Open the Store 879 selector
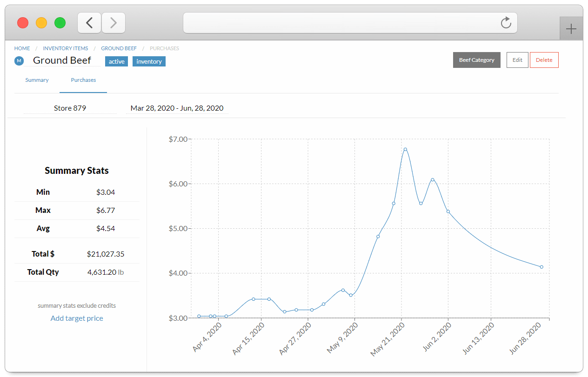 coord(70,107)
